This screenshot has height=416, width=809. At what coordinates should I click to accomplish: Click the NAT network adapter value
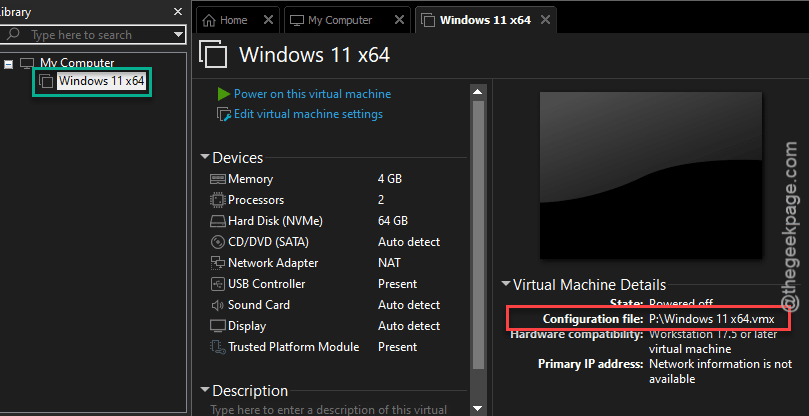pyautogui.click(x=389, y=263)
